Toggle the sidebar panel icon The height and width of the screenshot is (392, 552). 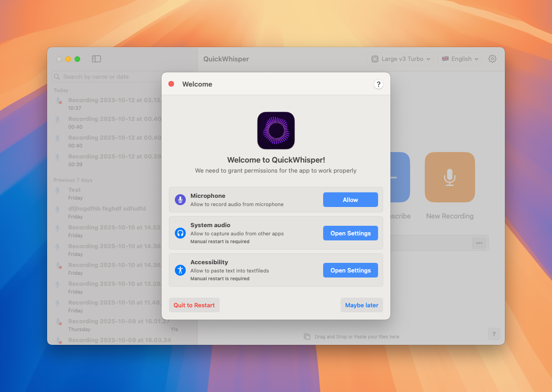tap(96, 59)
